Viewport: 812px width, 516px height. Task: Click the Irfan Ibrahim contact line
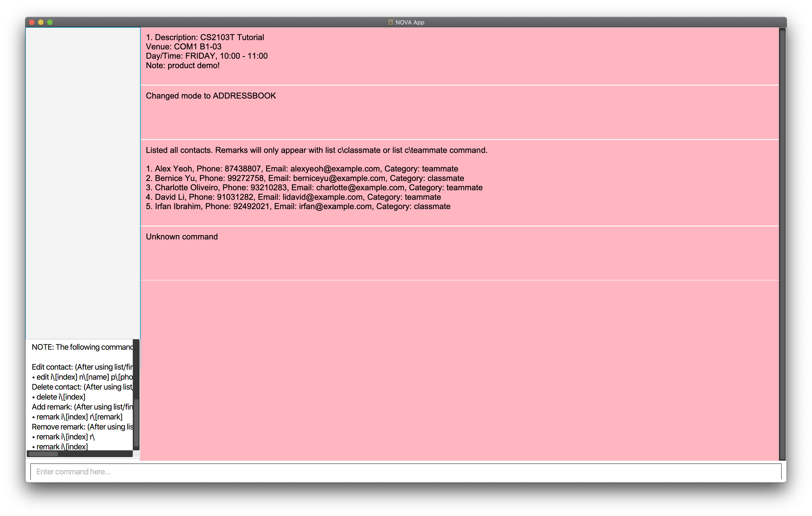click(298, 207)
